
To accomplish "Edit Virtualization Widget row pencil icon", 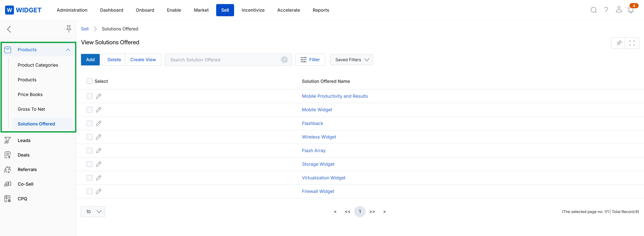I will point(99,178).
